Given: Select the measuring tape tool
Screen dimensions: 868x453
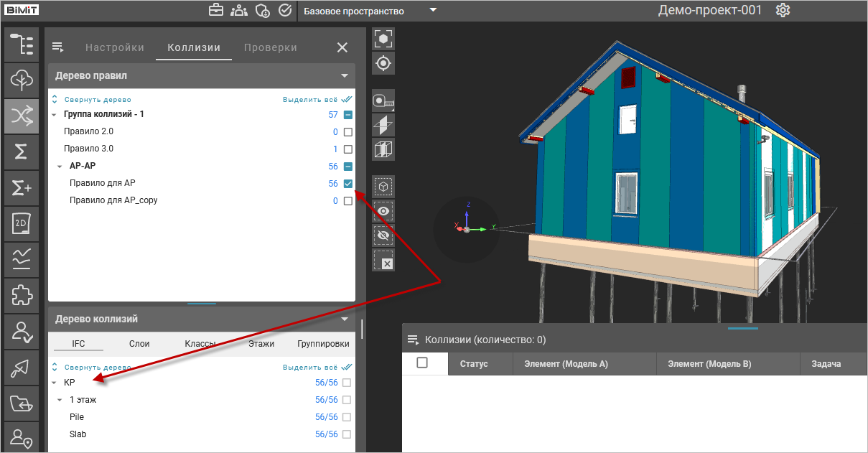Looking at the screenshot, I should click(x=383, y=101).
